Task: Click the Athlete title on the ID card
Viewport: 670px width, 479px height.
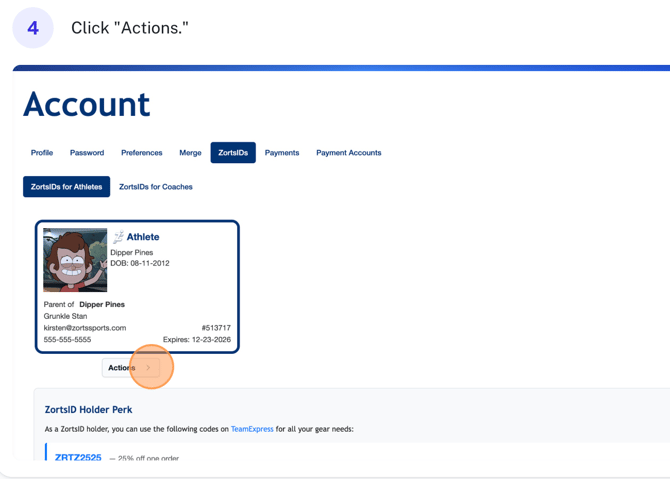Action: click(x=143, y=237)
